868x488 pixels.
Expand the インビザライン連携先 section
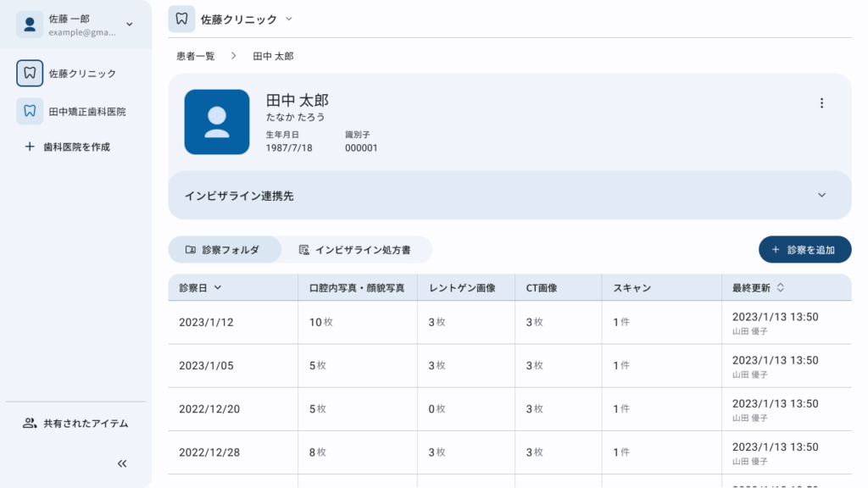click(821, 195)
